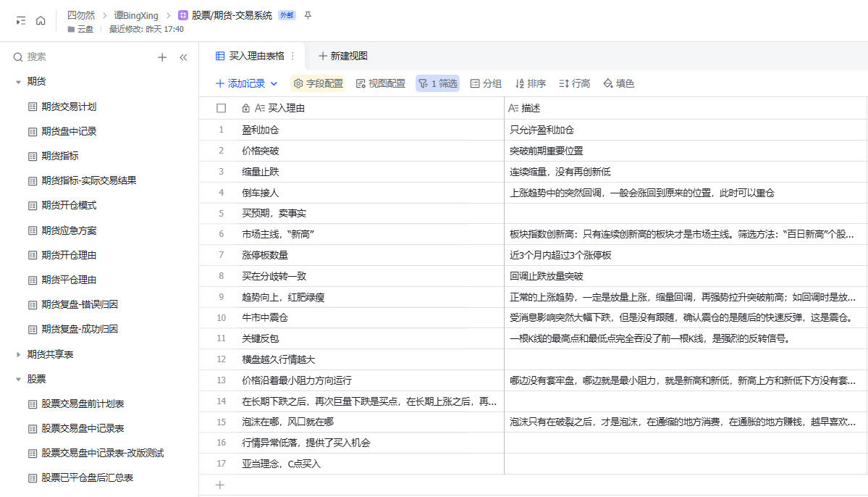
Task: Open the 添加记录 dropdown arrow
Action: tap(274, 83)
